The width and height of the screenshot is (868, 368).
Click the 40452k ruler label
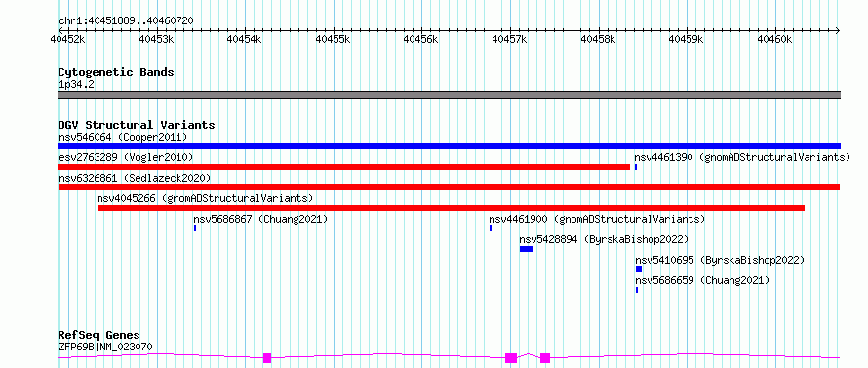coord(67,39)
